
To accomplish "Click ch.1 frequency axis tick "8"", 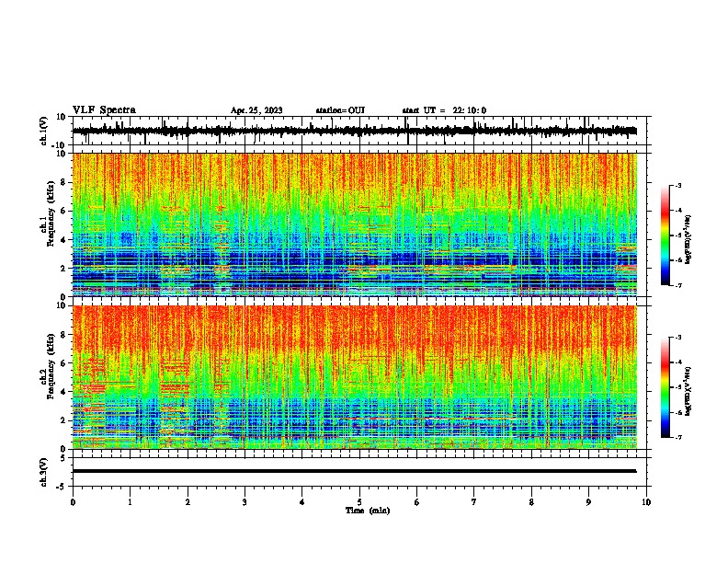I will coord(63,182).
